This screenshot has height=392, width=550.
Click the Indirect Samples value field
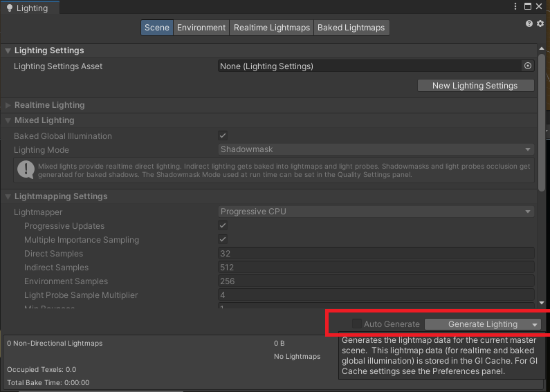(376, 268)
